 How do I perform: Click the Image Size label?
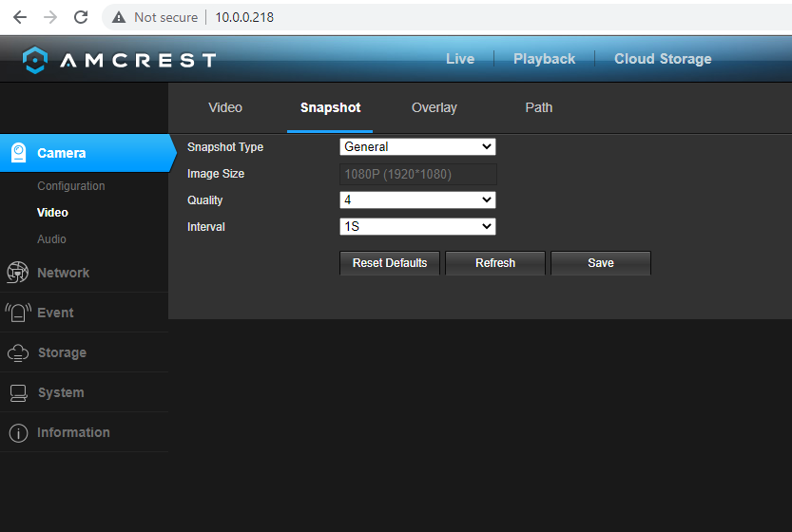tap(216, 174)
